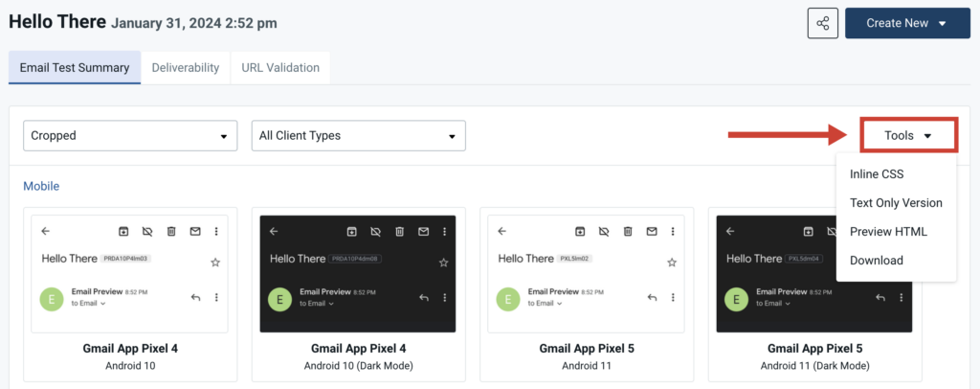Open Gmail App Pixel 4 Dark Mode preview

click(x=358, y=274)
